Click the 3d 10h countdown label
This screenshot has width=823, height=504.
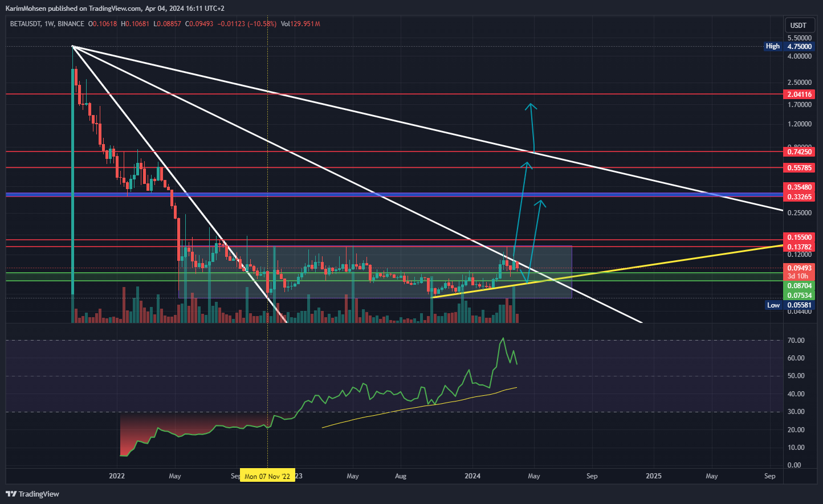[799, 276]
